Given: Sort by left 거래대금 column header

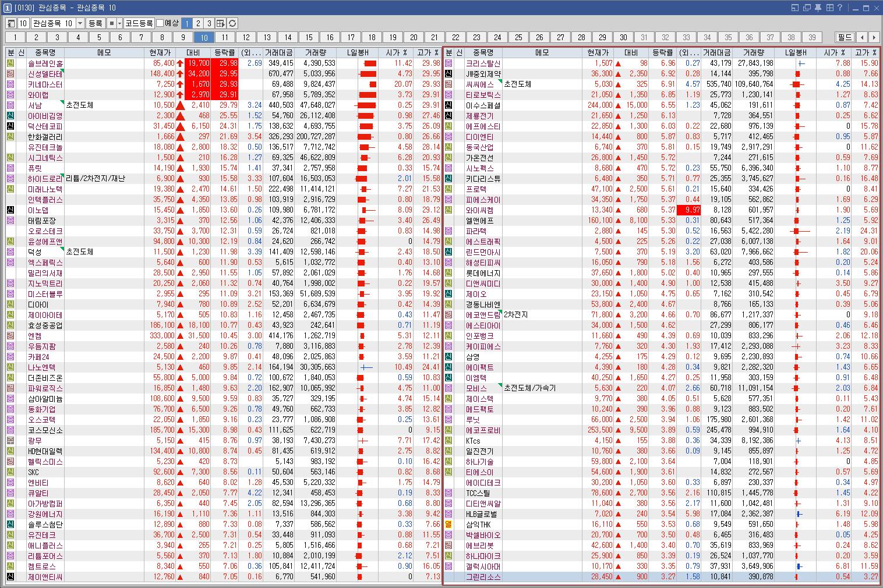Looking at the screenshot, I should (279, 52).
